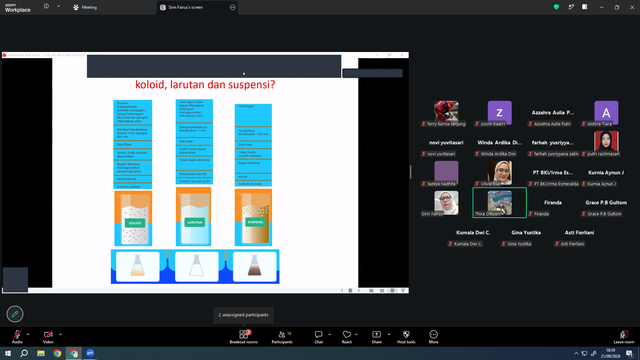Open meeting info icon near Zoom Workplace
The width and height of the screenshot is (640, 360).
tap(47, 7)
